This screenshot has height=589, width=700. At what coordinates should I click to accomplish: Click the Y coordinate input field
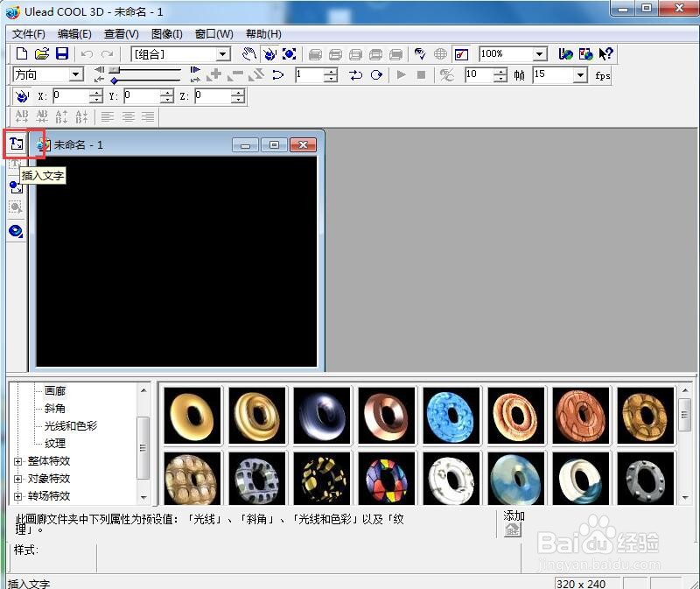142,96
